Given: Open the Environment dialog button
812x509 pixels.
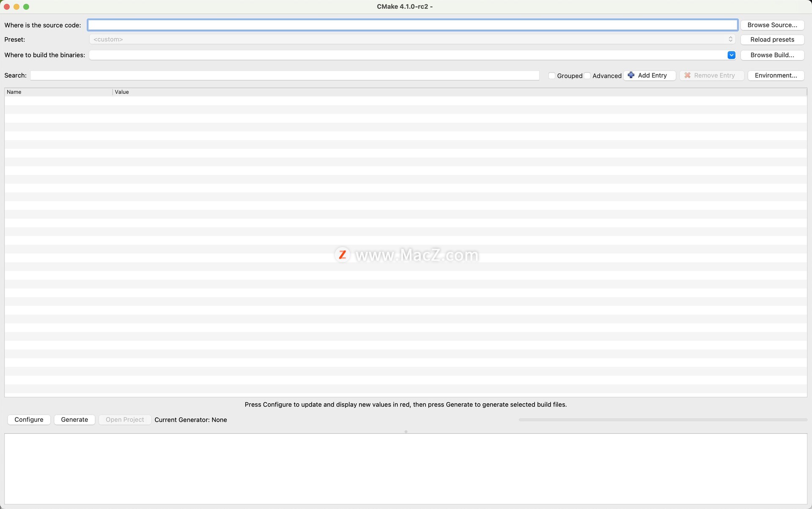Looking at the screenshot, I should coord(776,75).
